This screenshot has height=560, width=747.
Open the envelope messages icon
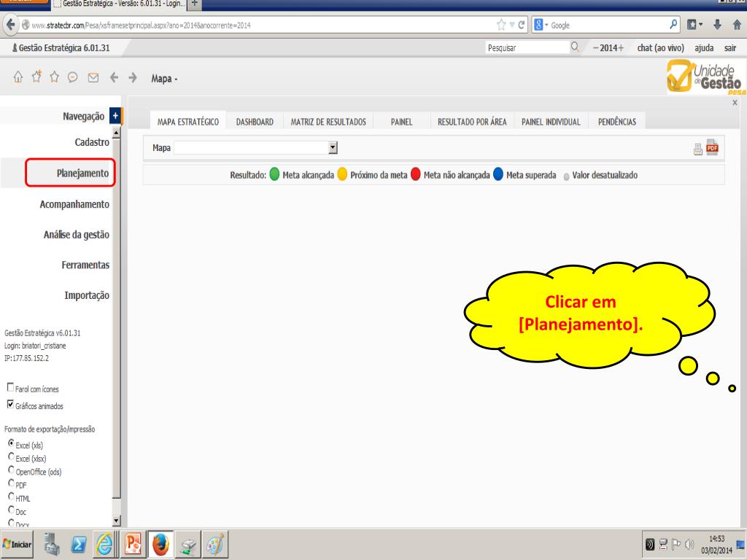tap(93, 77)
